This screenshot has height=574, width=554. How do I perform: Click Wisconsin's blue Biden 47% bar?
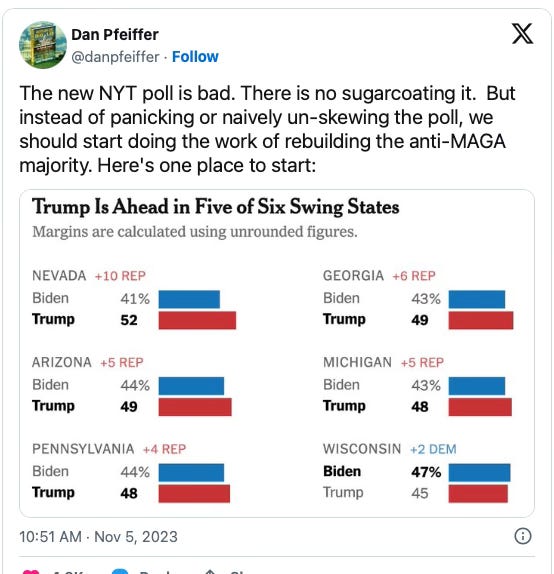tap(479, 473)
